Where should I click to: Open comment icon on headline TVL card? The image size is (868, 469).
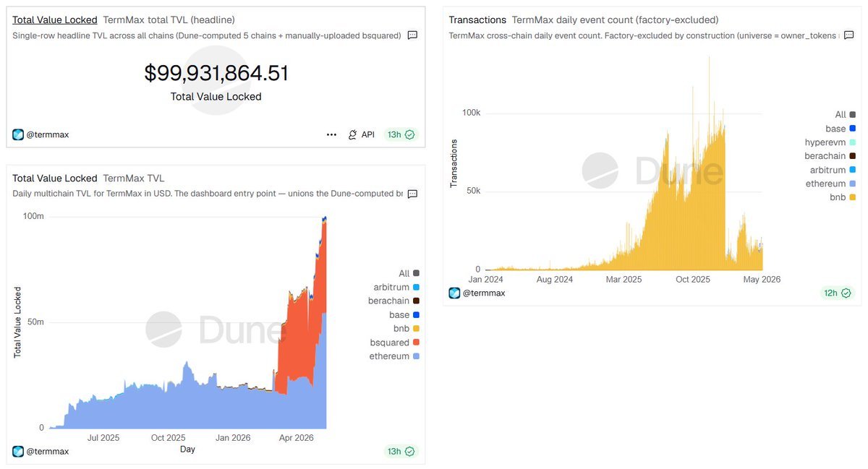[412, 35]
